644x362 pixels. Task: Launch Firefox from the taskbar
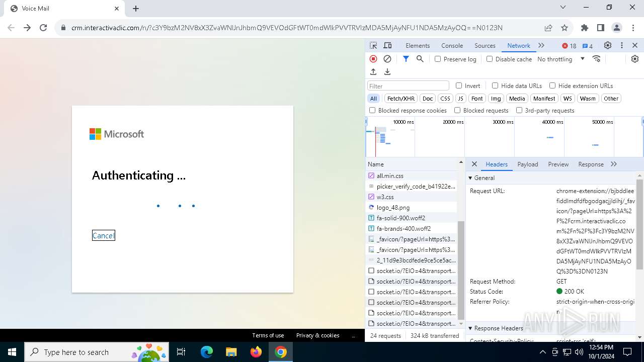[x=256, y=352]
